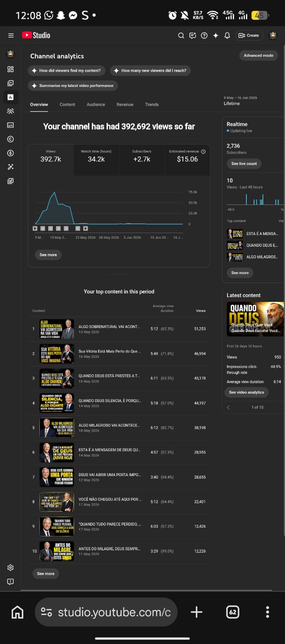
Task: Open Community people icon in sidebar
Action: pyautogui.click(x=10, y=111)
